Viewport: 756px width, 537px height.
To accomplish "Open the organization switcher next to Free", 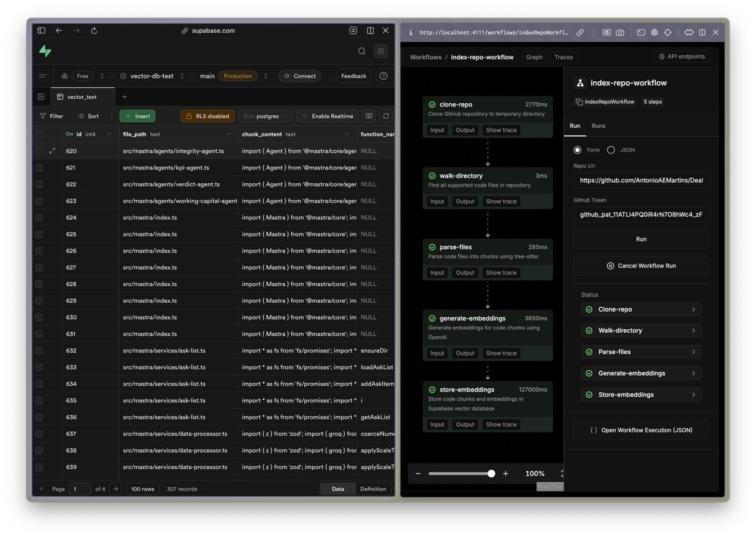I will [102, 76].
